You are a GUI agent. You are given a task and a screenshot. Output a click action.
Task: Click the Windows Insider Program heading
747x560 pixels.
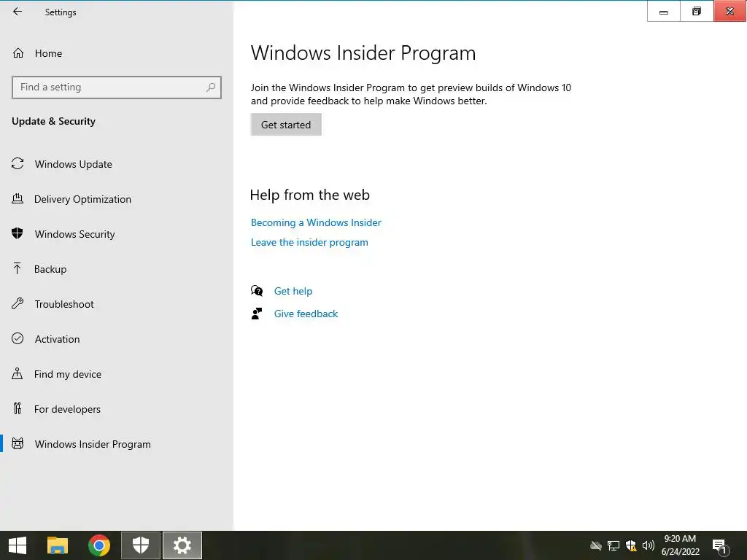pyautogui.click(x=363, y=52)
